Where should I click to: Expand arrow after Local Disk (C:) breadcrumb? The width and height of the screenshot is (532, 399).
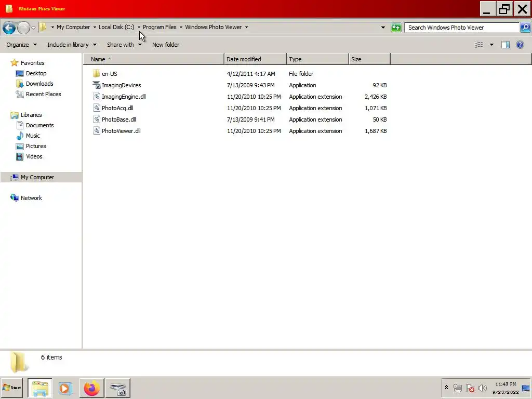coord(139,28)
